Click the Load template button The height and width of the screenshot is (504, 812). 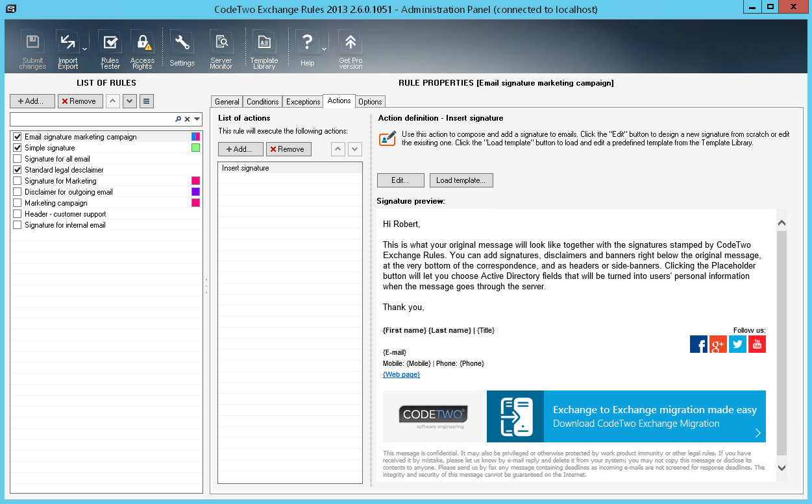(x=461, y=180)
